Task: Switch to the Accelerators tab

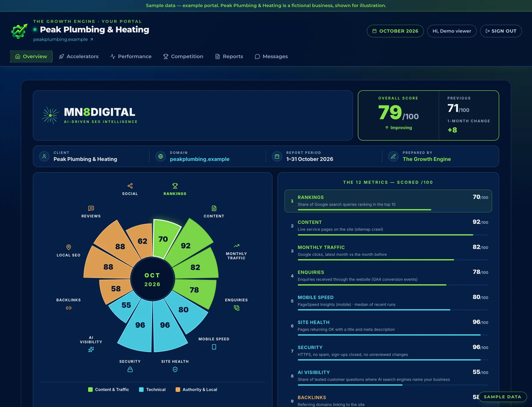Action: pyautogui.click(x=79, y=56)
